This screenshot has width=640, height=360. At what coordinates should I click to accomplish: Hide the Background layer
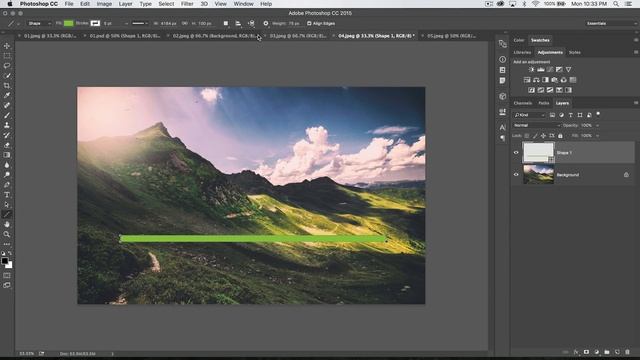516,175
